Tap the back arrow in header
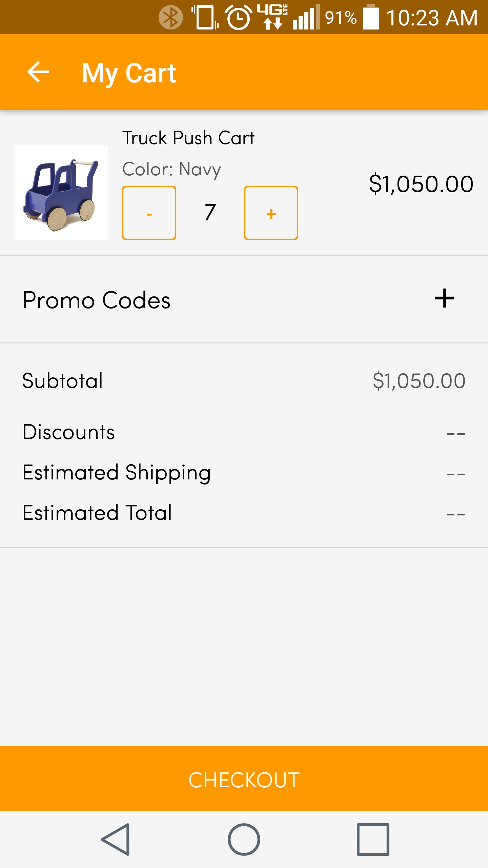This screenshot has height=868, width=488. [x=38, y=72]
